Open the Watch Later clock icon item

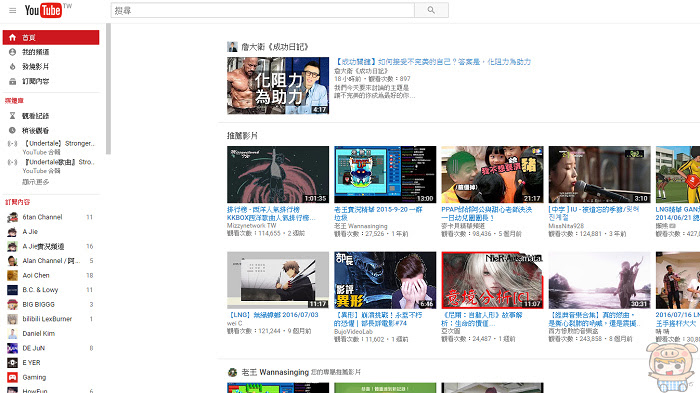(12, 130)
